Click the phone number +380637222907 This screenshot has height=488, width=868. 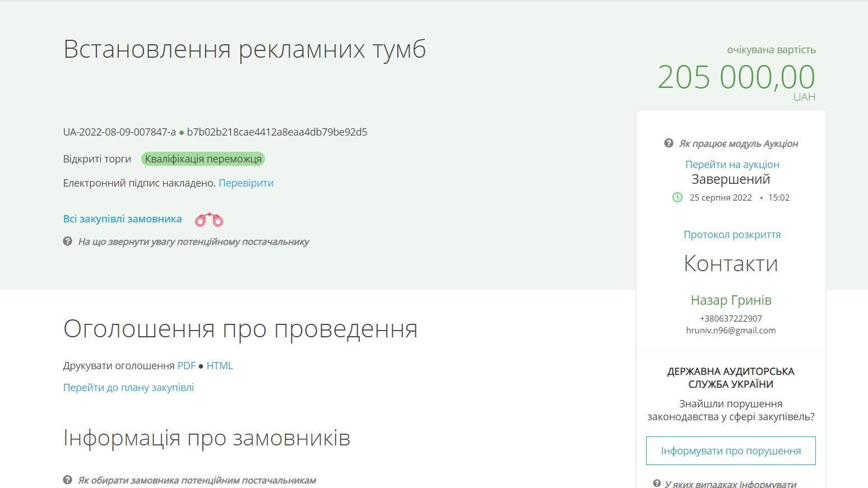click(730, 318)
